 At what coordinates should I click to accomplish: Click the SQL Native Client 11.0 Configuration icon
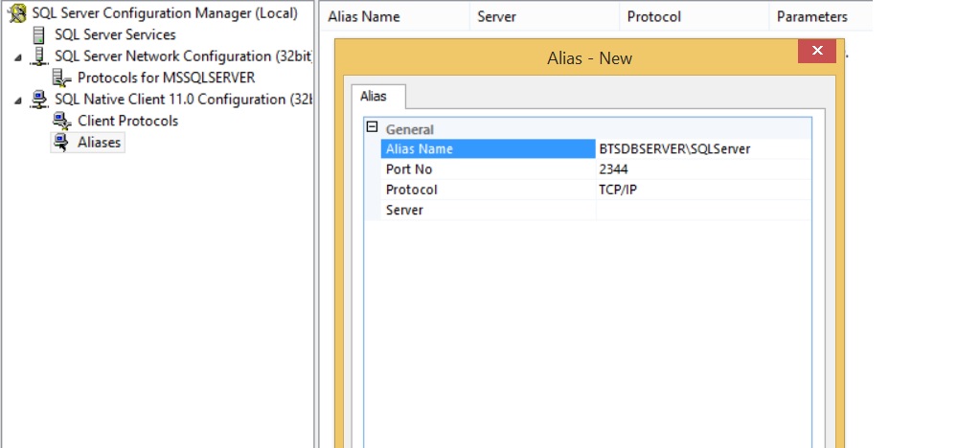[x=39, y=100]
